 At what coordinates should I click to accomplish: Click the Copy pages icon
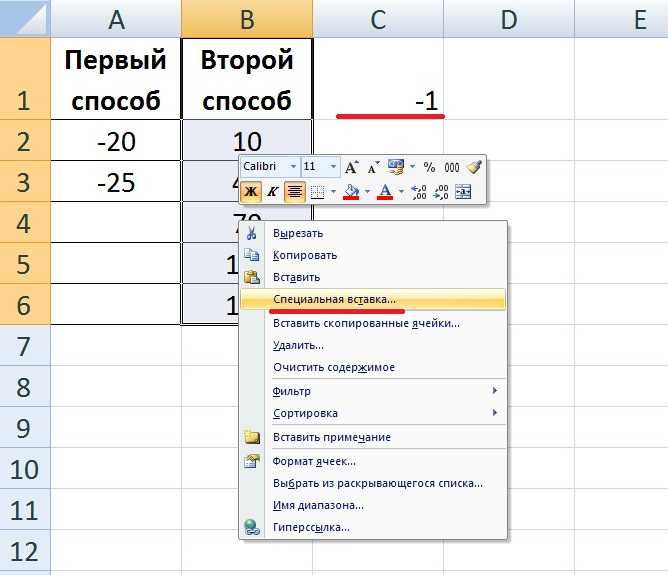pos(251,255)
